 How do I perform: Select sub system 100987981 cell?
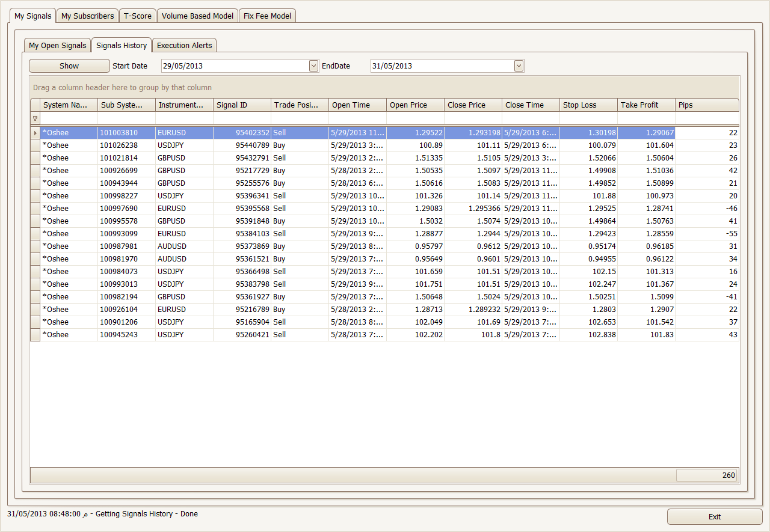pos(126,246)
